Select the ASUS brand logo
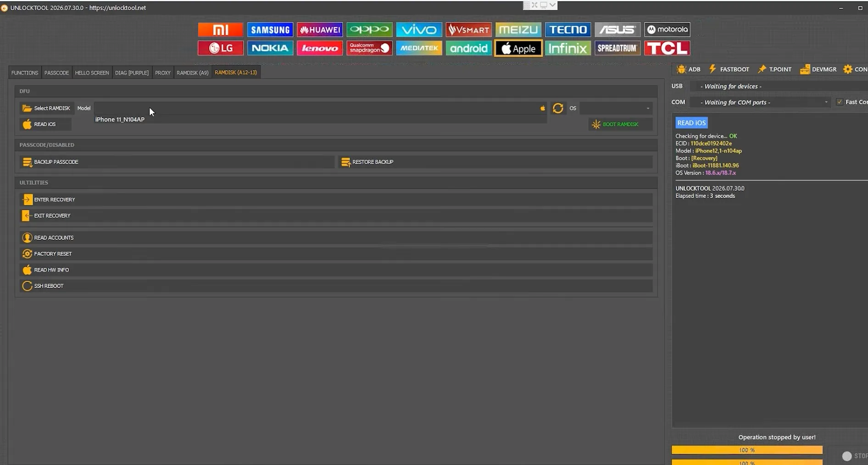Screen dimensions: 868x465 pyautogui.click(x=618, y=30)
